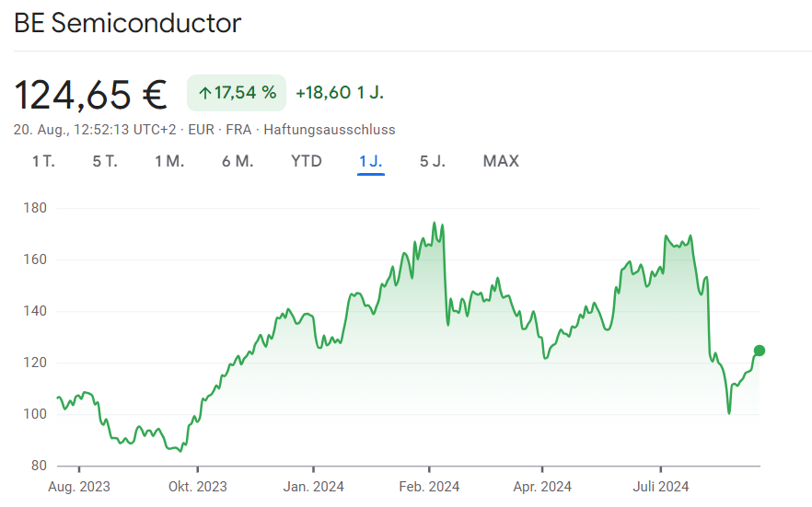Open the Haftungsausschluss disclaimer link
Viewport: 812px width, 507px height.
[x=330, y=130]
